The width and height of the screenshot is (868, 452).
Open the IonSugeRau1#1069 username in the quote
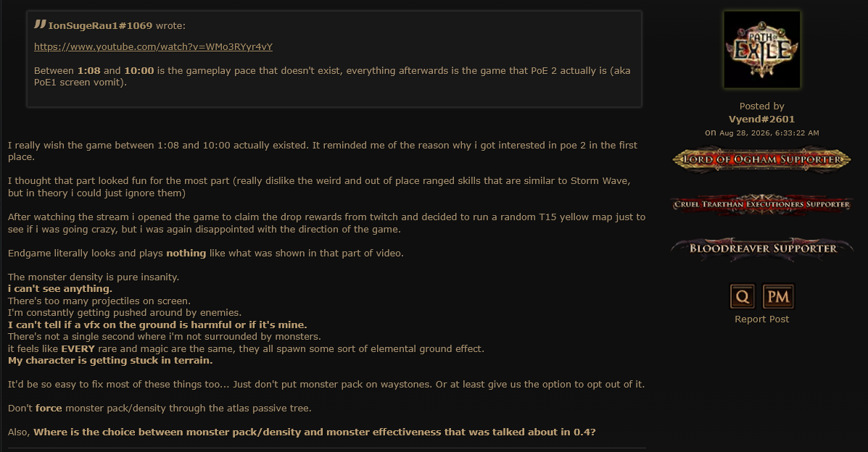(x=100, y=25)
